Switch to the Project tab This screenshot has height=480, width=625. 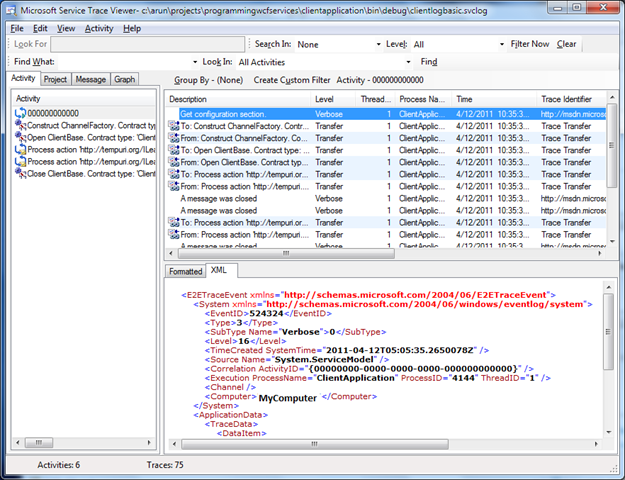55,79
